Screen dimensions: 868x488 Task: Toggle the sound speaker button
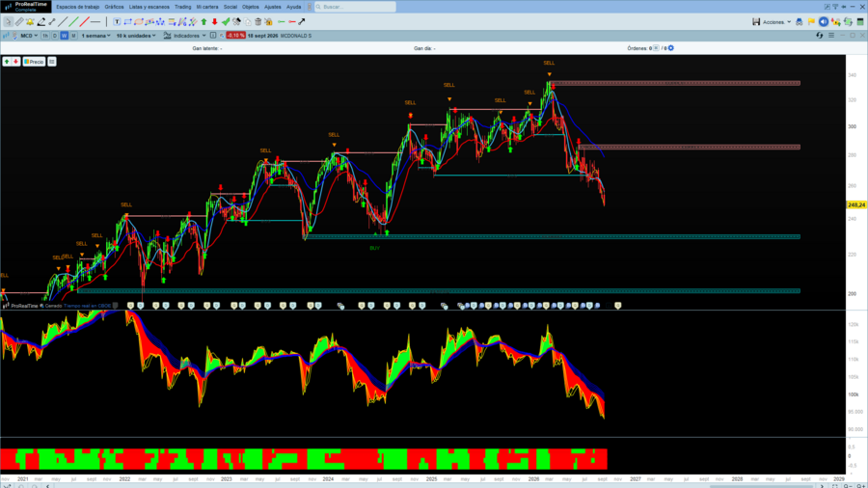(x=824, y=22)
